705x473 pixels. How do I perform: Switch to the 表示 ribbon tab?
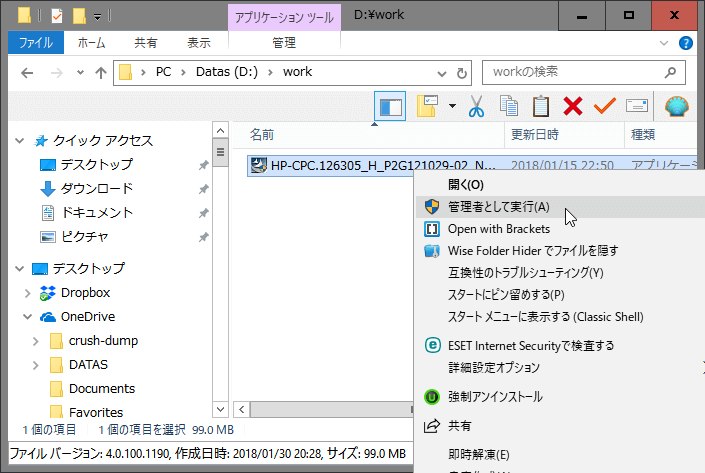(x=199, y=43)
